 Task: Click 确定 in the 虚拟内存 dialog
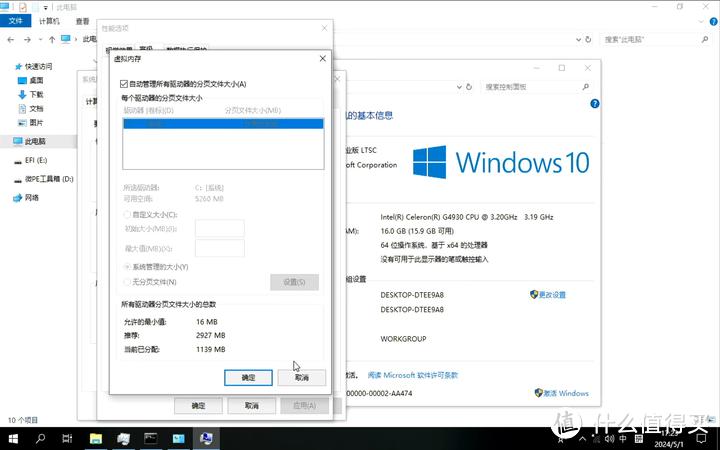click(x=249, y=378)
